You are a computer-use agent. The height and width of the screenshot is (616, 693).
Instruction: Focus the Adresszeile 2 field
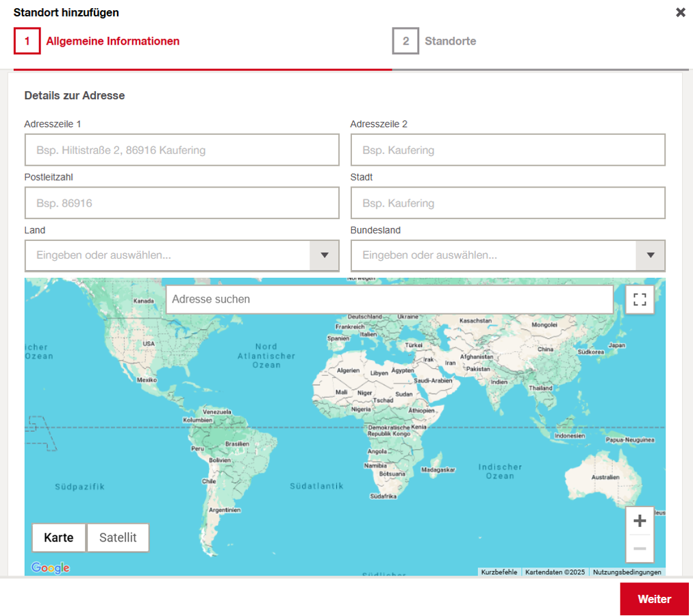pos(508,151)
